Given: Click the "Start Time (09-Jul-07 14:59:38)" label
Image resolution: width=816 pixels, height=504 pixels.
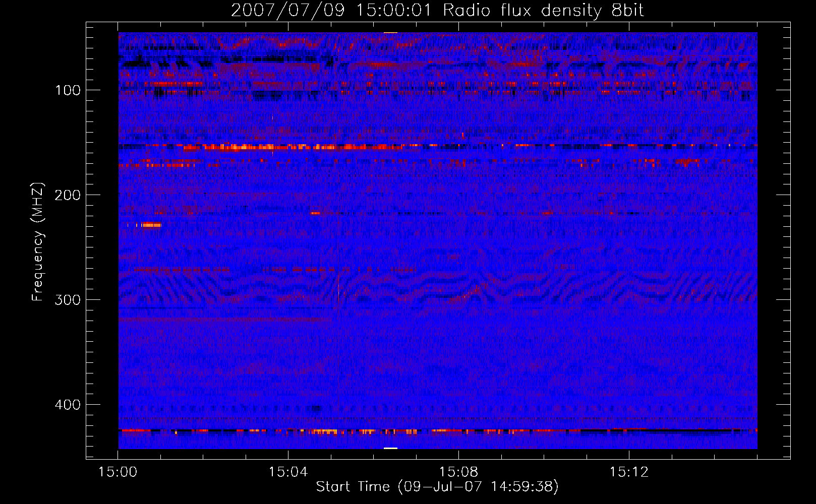Looking at the screenshot, I should click(x=437, y=487).
